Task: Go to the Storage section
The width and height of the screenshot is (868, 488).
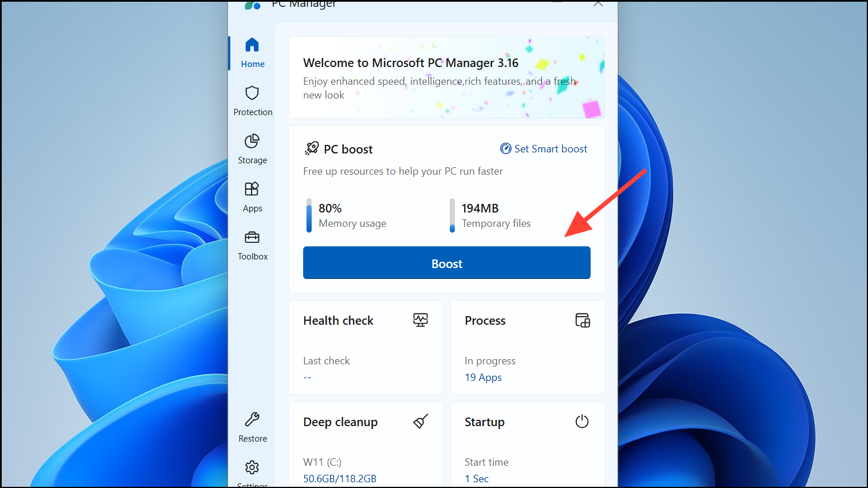Action: tap(252, 149)
